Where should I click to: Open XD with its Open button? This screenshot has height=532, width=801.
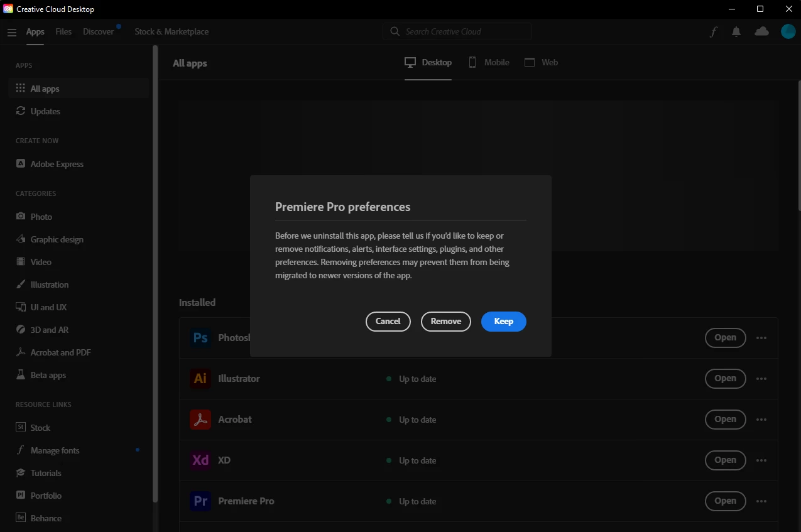click(x=725, y=460)
